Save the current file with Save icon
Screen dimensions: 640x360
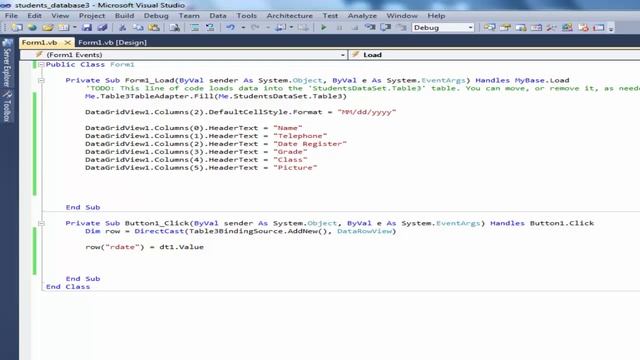[87, 27]
